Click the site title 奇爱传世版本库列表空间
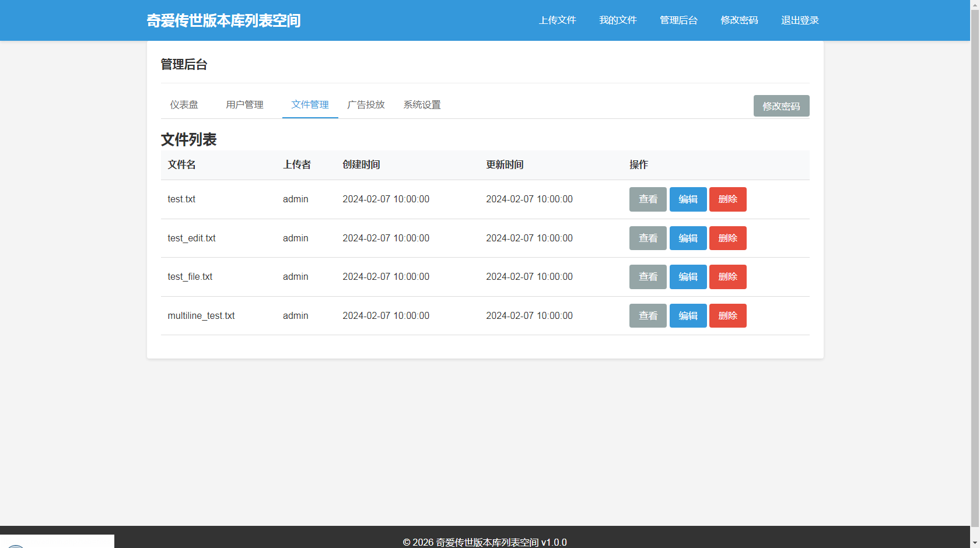Viewport: 980px width, 548px height. click(x=223, y=20)
